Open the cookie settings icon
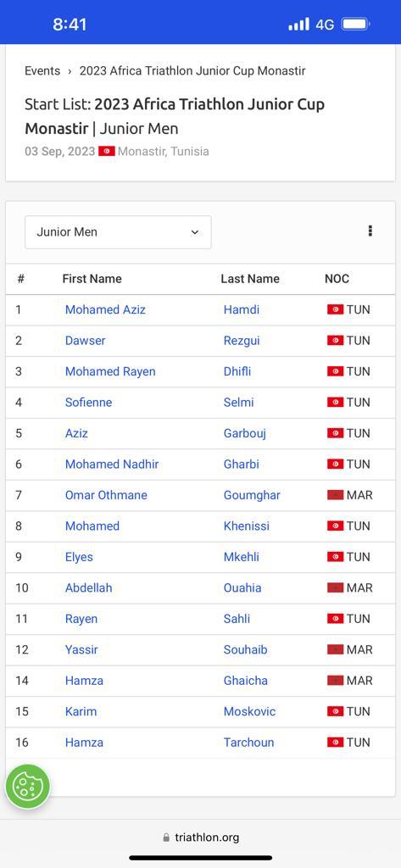Viewport: 401px width, 868px height. point(27,786)
